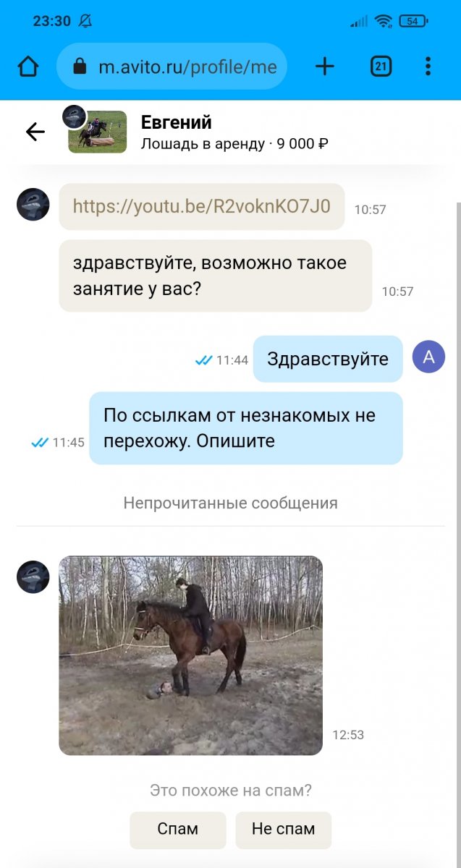The height and width of the screenshot is (868, 461).
Task: Open a new tab with plus icon
Action: pos(325,67)
